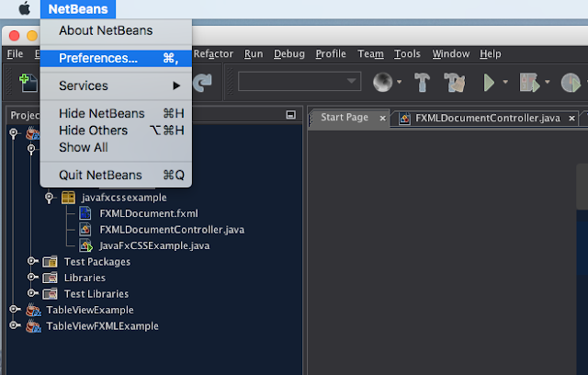Image resolution: width=588 pixels, height=375 pixels.
Task: Click the Build Project hammer icon
Action: coord(422,83)
